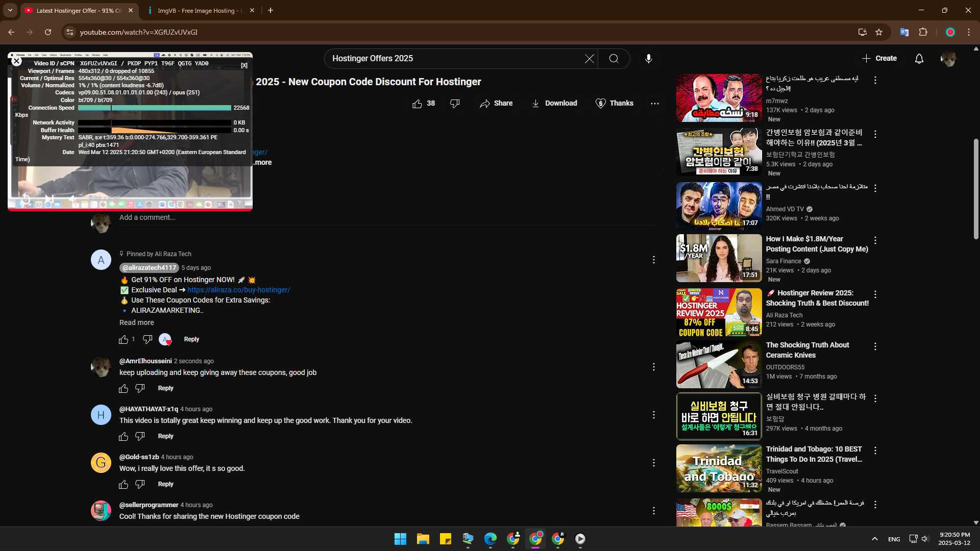Image resolution: width=980 pixels, height=551 pixels.
Task: Open Chrome three-dot menu
Action: coord(969,32)
